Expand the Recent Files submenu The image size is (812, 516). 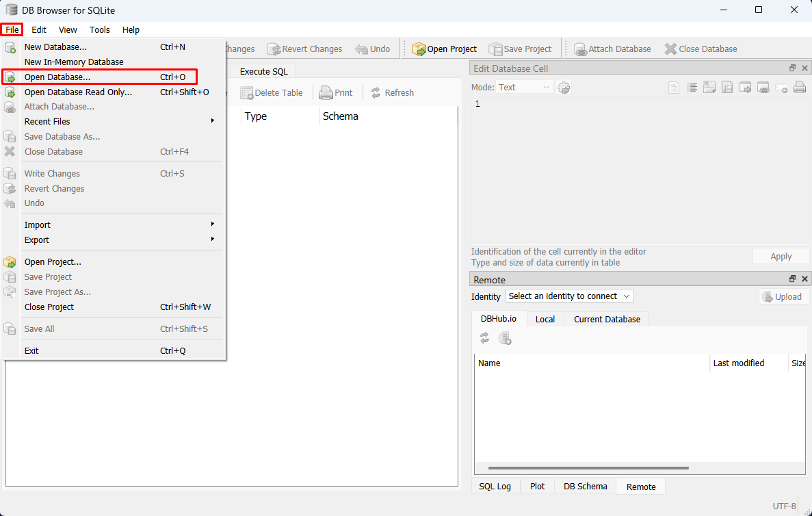coord(46,121)
